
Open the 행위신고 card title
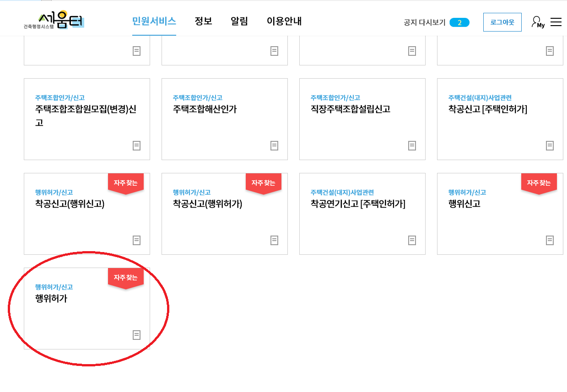[x=464, y=204]
